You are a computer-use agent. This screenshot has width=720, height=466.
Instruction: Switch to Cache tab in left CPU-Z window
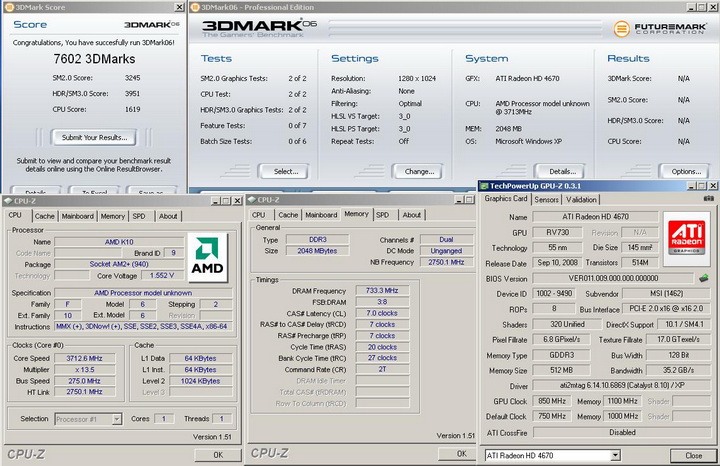tap(44, 216)
